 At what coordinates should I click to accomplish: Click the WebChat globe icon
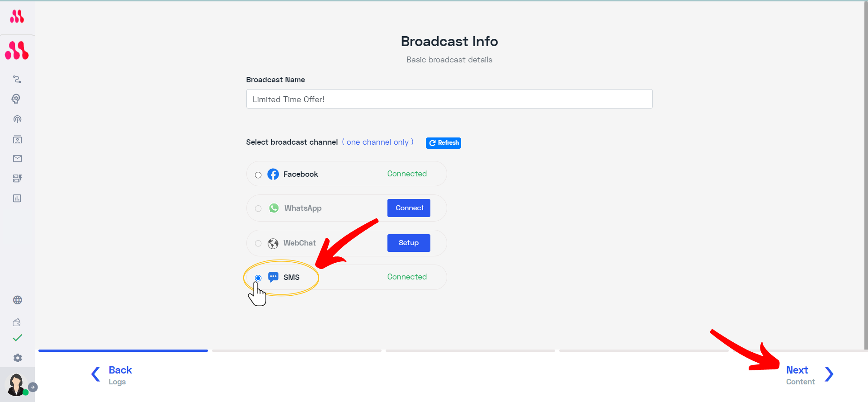click(x=273, y=243)
